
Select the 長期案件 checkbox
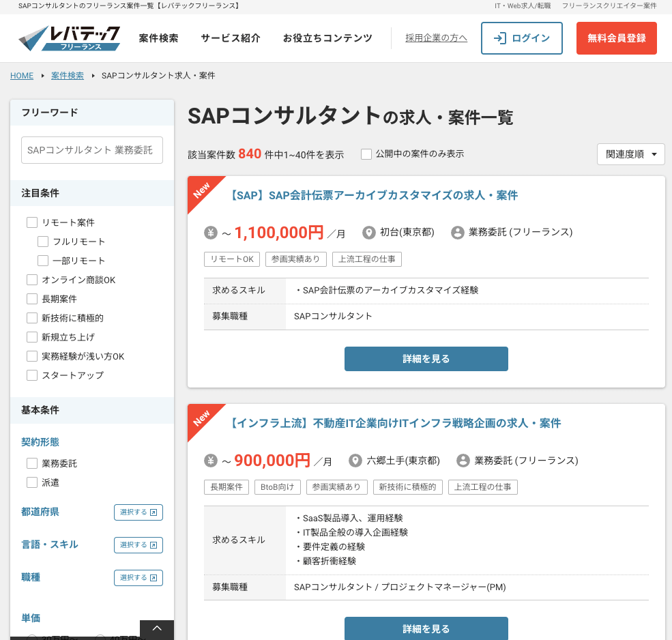pos(32,299)
